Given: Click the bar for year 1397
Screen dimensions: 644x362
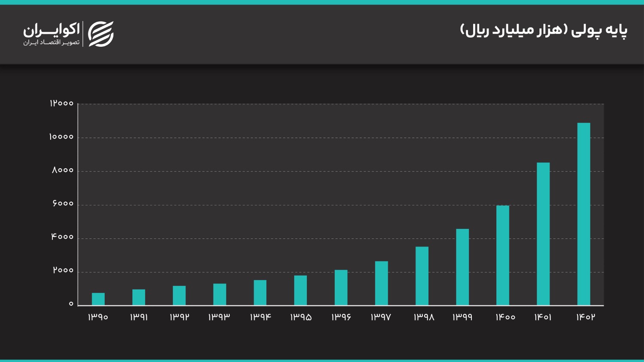Looking at the screenshot, I should coord(381,283).
